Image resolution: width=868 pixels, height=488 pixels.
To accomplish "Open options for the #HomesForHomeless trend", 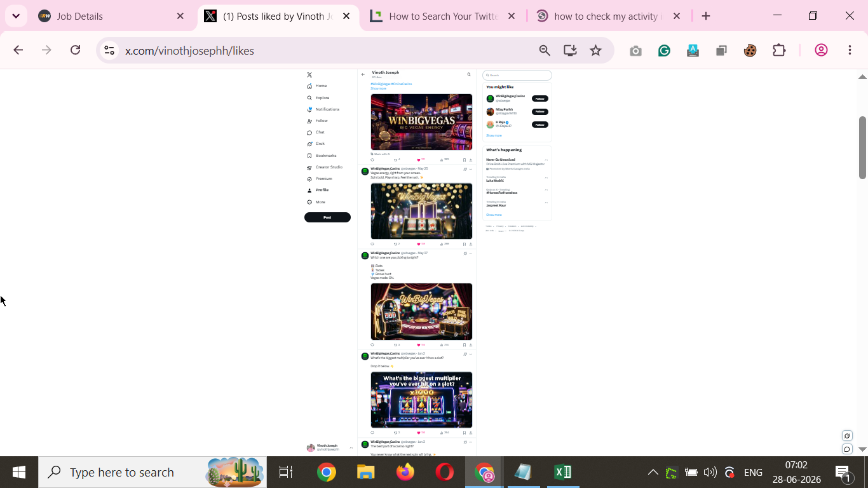I will 546,190.
